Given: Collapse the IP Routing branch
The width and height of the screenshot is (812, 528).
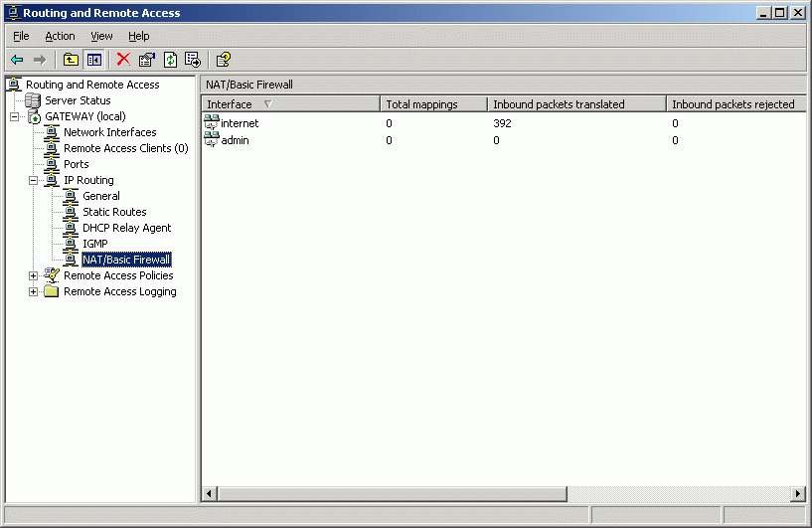Looking at the screenshot, I should 33,180.
